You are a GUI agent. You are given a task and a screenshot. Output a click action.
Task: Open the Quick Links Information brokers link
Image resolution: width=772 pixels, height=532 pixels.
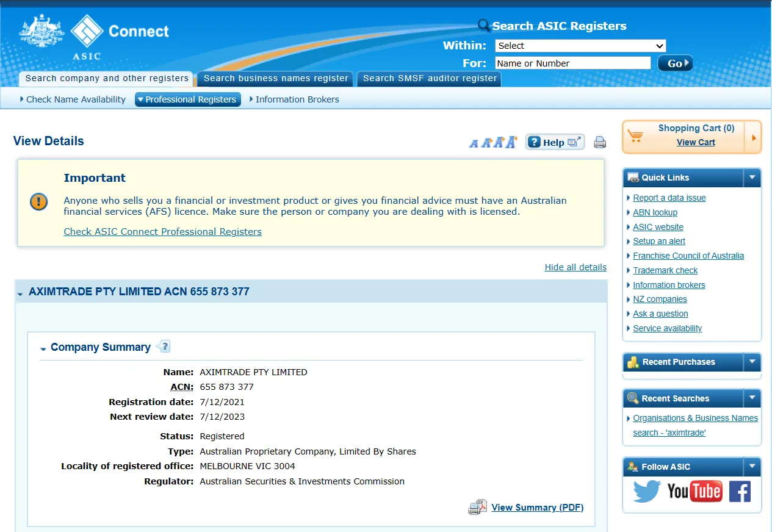(669, 285)
